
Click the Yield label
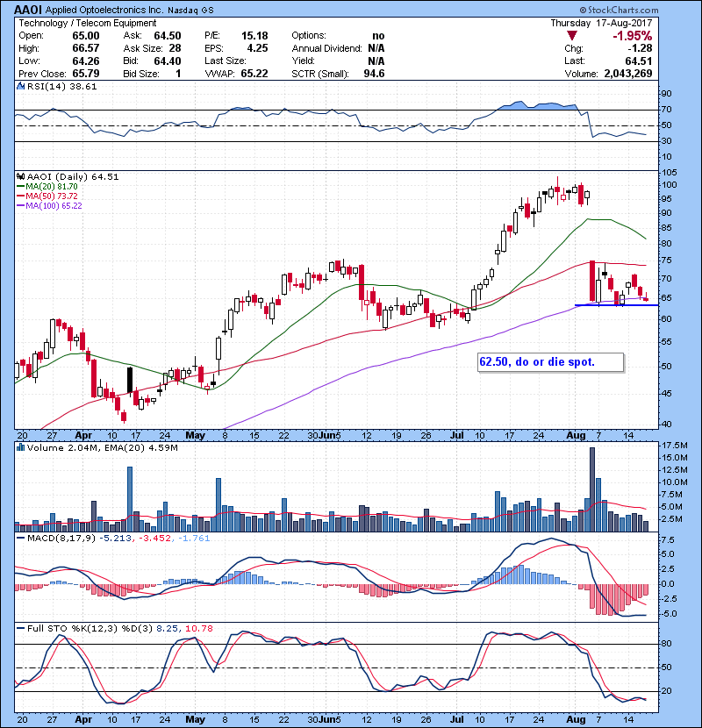303,61
